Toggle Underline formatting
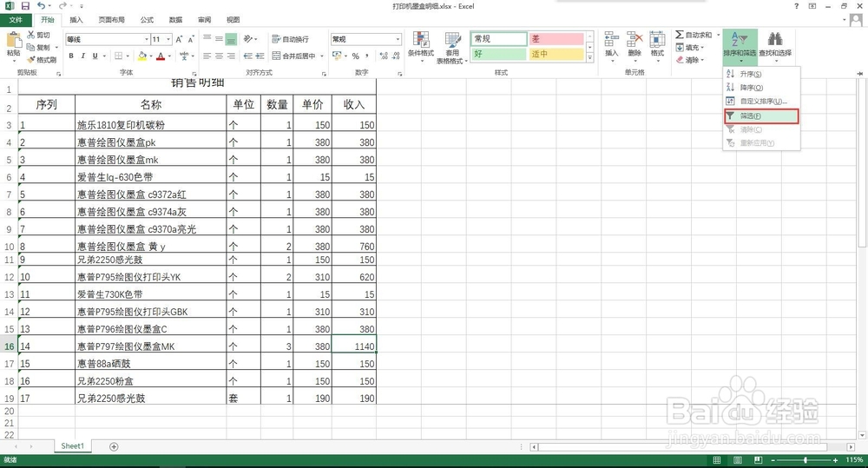Viewport: 868px width, 468px height. click(95, 56)
